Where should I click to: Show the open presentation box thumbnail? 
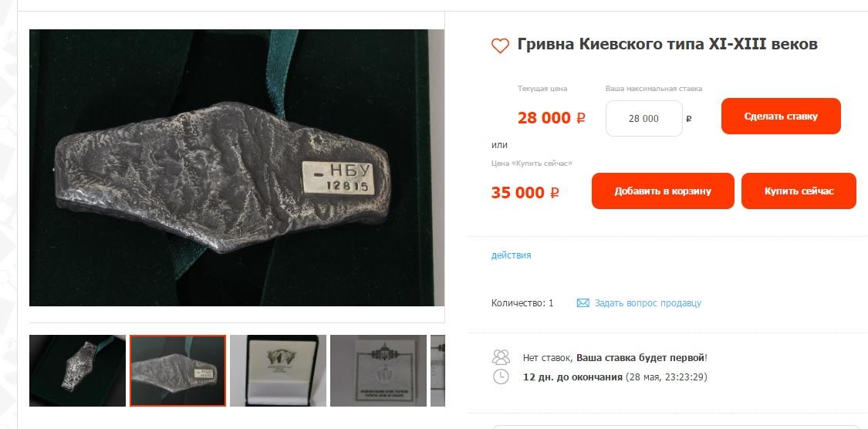point(278,370)
